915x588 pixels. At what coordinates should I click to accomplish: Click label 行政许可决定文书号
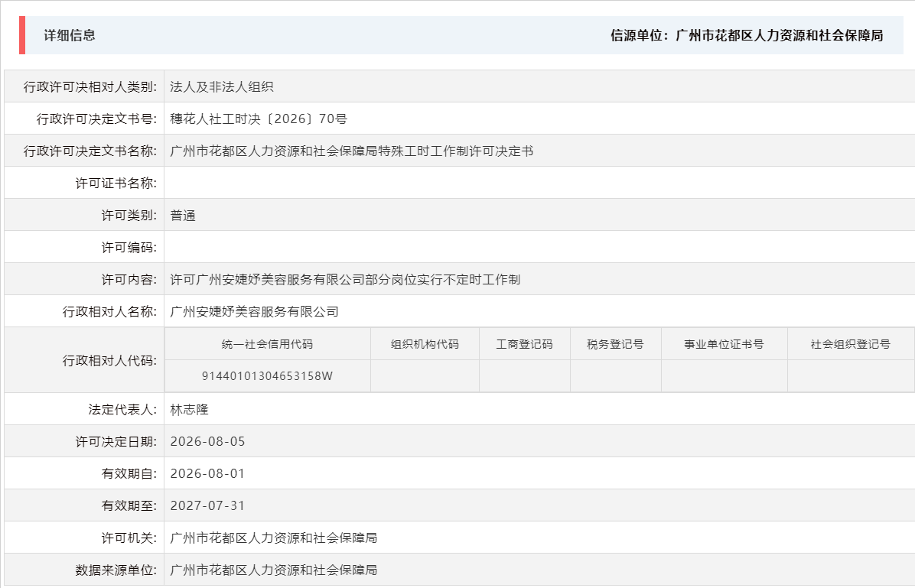pos(96,119)
